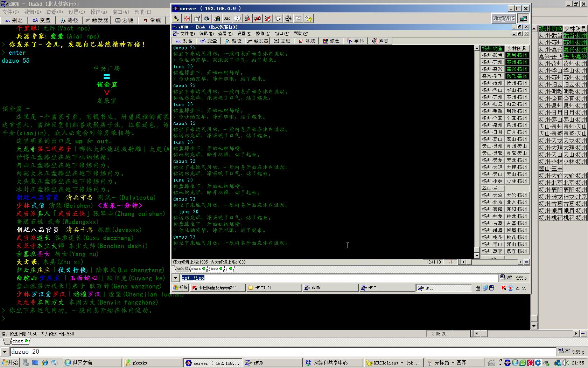Click the 路径 paths button in VNC zMUD toolbar
Viewport: 588px width, 368px height.
tap(233, 41)
